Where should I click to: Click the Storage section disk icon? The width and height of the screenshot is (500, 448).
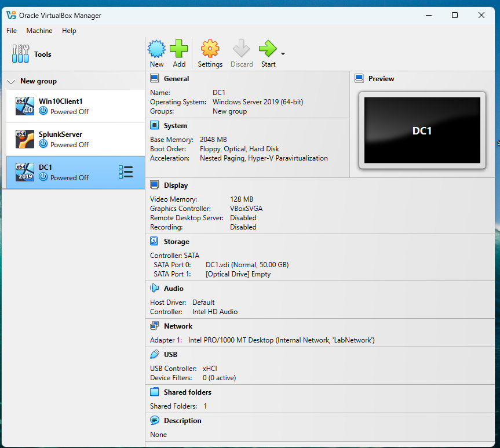coord(154,241)
